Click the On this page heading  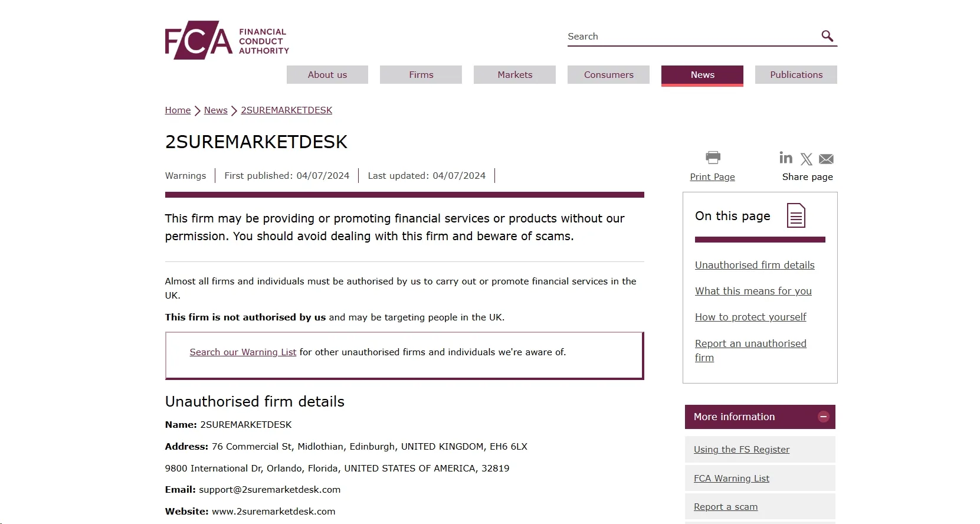[x=733, y=216]
